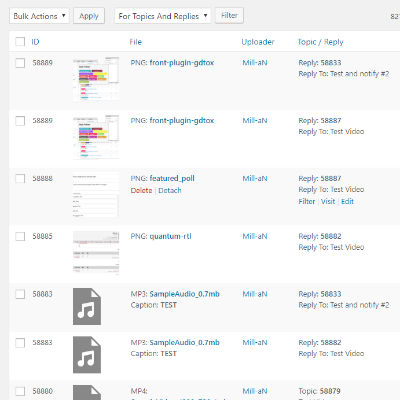The width and height of the screenshot is (400, 400).
Task: Sort by Topic / Reply column header
Action: pyautogui.click(x=320, y=42)
